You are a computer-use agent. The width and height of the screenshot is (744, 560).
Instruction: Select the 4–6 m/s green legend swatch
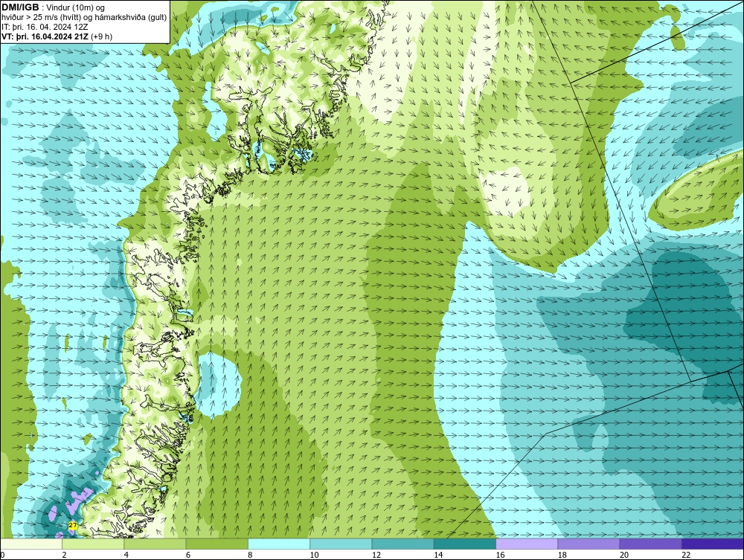(155, 544)
